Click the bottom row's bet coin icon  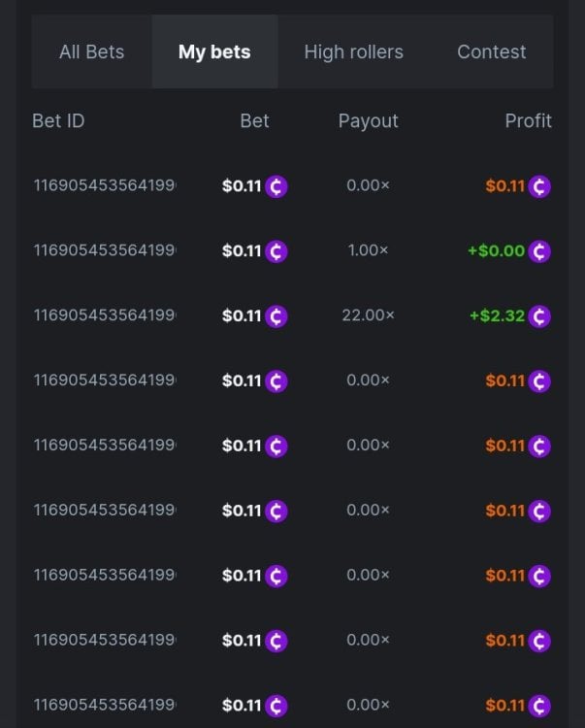276,706
